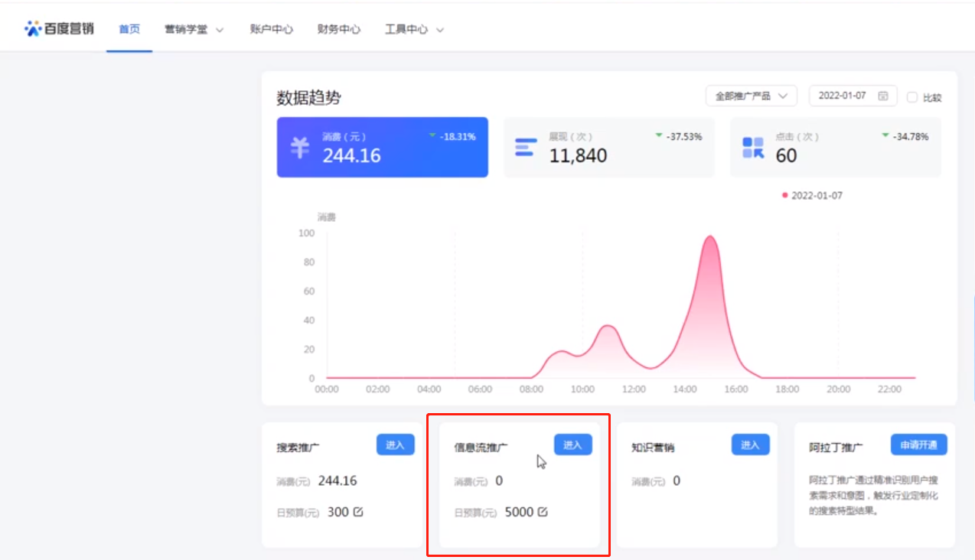This screenshot has width=975, height=560.
Task: Edit 搜索推广 daily budget 300 icon
Action: point(358,512)
